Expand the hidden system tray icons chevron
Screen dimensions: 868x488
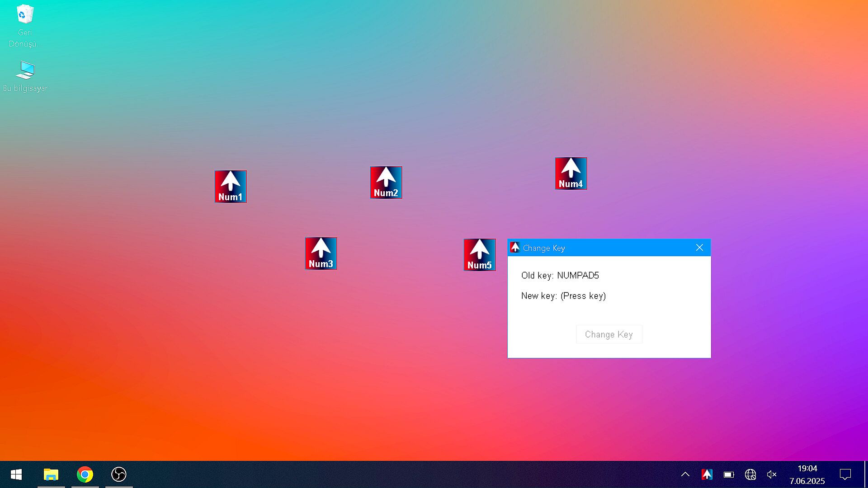[x=685, y=474]
